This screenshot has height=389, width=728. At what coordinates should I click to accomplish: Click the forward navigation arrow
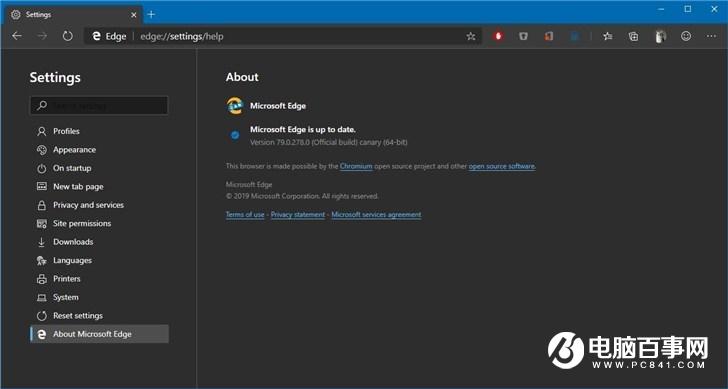[42, 36]
